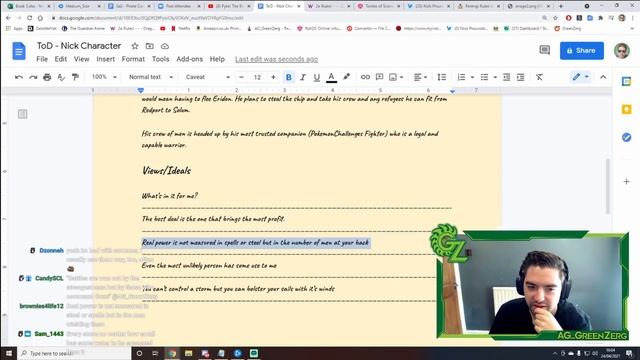Click the Views/Ideals heading text
The image size is (640, 360).
click(x=166, y=170)
